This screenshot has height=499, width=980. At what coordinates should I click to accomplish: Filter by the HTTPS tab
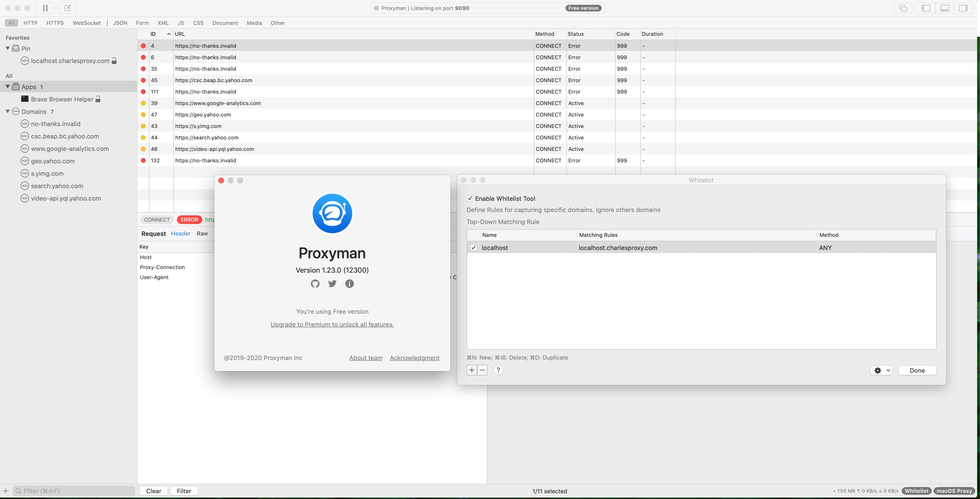point(55,23)
